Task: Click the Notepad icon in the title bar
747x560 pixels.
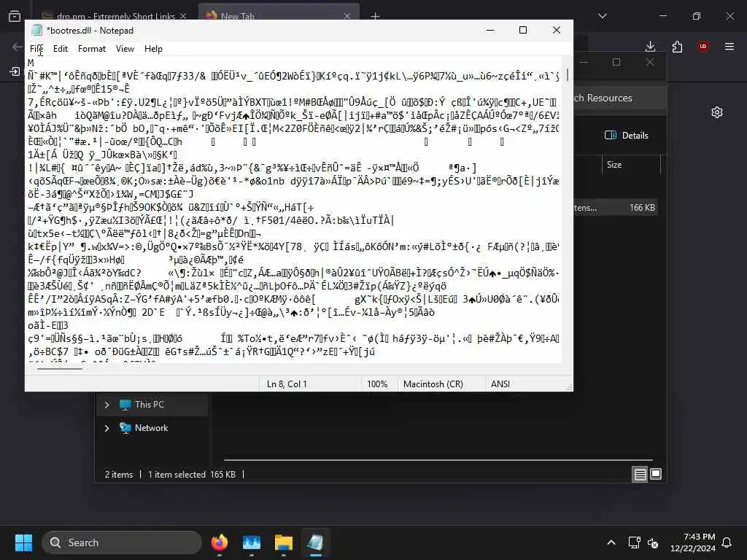Action: point(36,31)
